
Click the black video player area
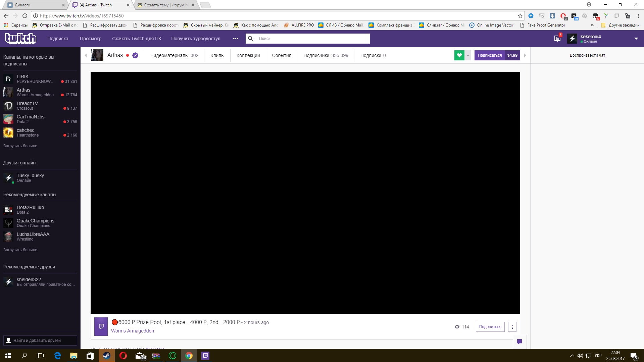click(305, 193)
